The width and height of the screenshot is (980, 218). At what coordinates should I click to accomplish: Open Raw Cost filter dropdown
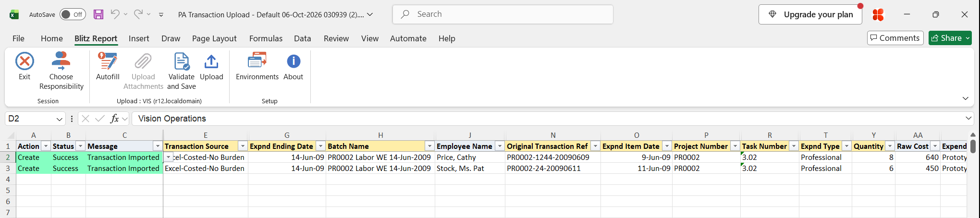coord(935,146)
